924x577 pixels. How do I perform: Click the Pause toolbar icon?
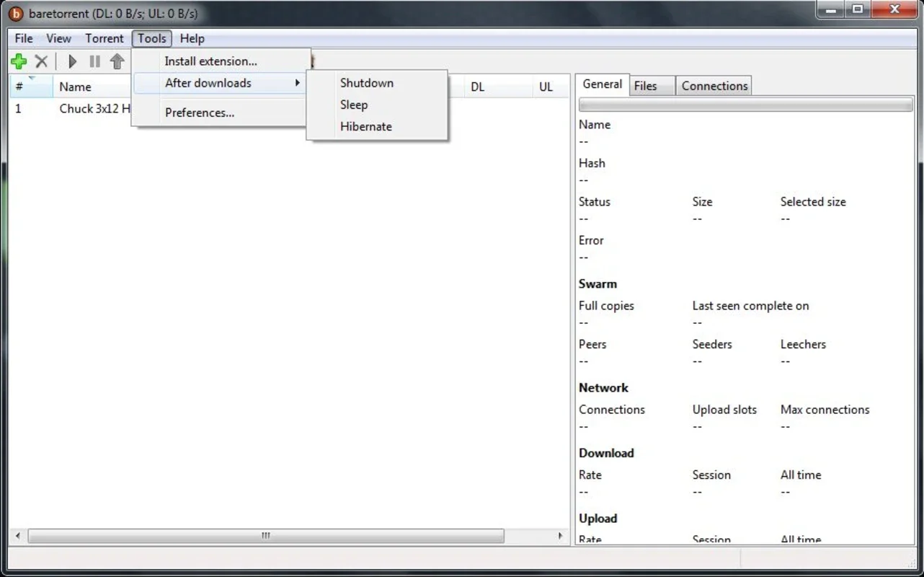(94, 62)
